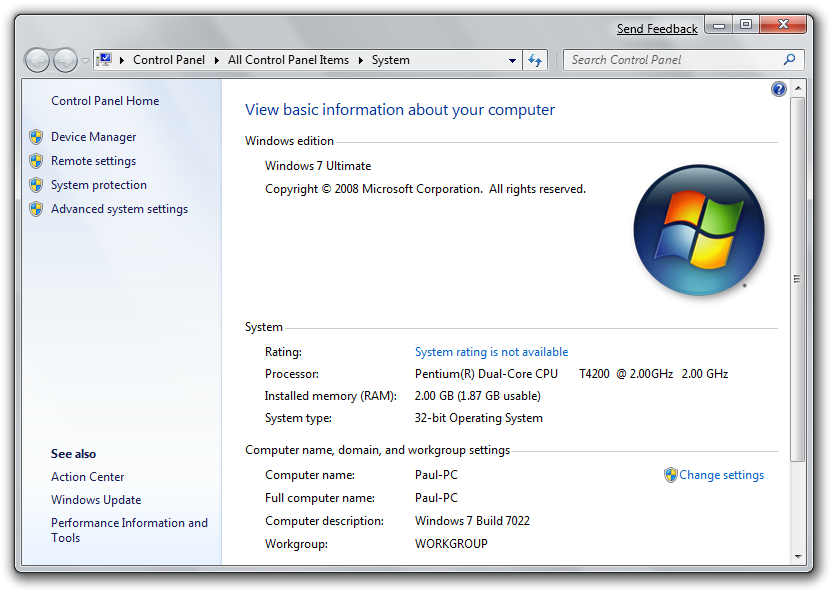Open the recent pages dropdown arrow
This screenshot has height=591, width=832.
pyautogui.click(x=85, y=60)
